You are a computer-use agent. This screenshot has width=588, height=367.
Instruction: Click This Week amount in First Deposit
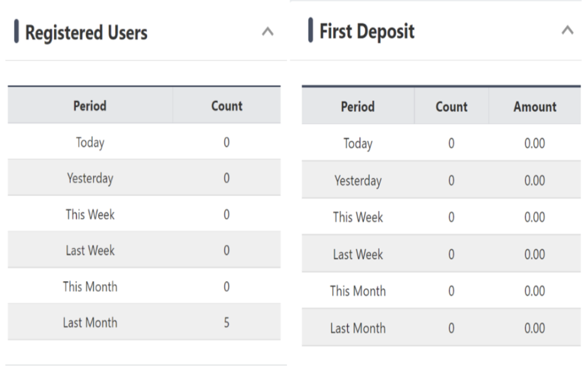[535, 217]
